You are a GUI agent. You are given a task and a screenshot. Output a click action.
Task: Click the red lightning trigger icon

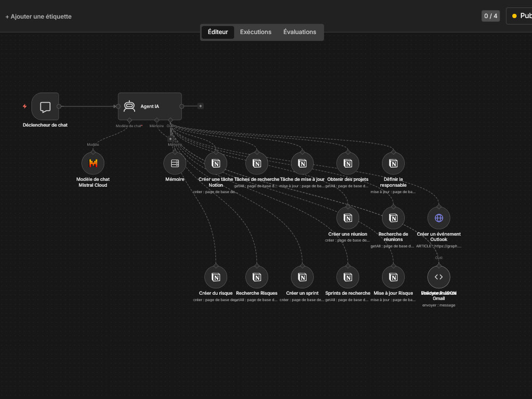[x=25, y=106]
